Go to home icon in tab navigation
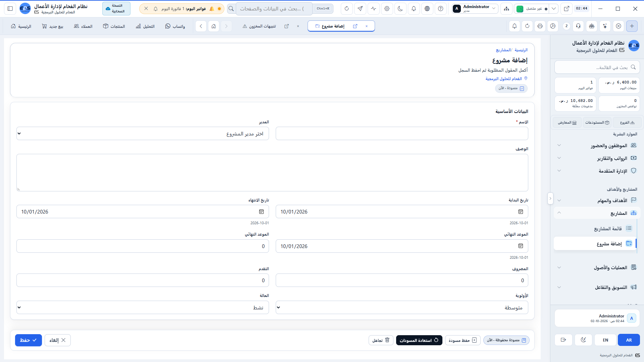This screenshot has height=362, width=644. click(x=214, y=26)
